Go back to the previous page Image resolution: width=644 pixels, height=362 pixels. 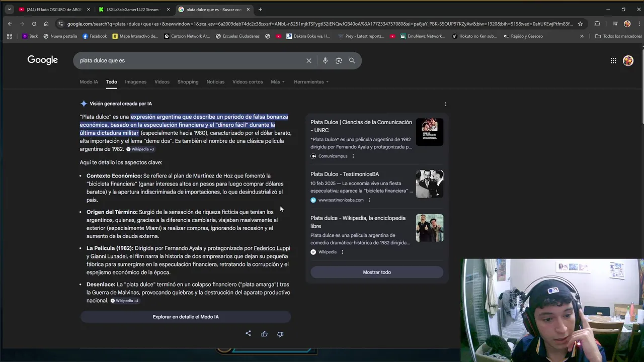point(10,24)
